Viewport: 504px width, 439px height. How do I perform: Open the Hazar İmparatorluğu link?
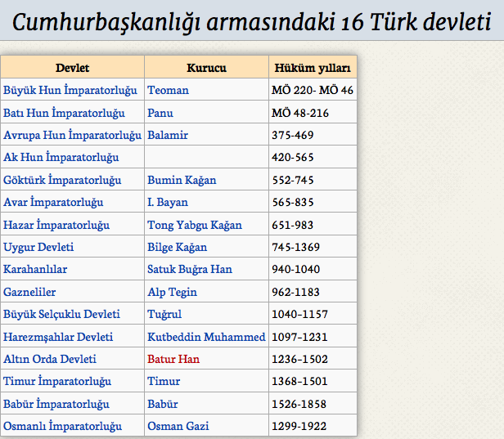pyautogui.click(x=56, y=225)
